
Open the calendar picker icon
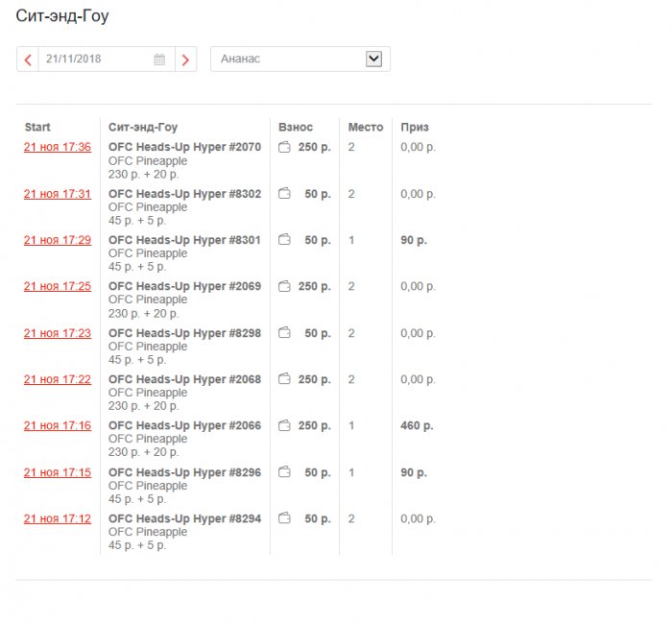point(159,60)
